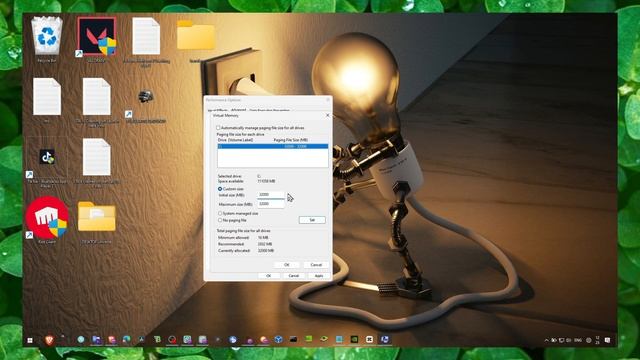Open the clock in the system tray
Screen dimensions: 640x360
[597, 340]
